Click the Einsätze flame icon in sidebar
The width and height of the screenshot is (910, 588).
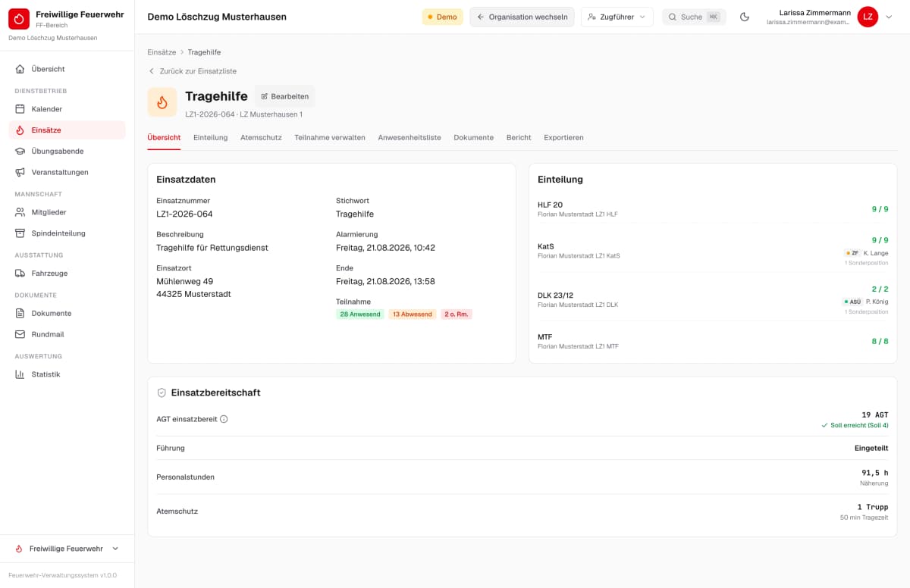pos(20,130)
